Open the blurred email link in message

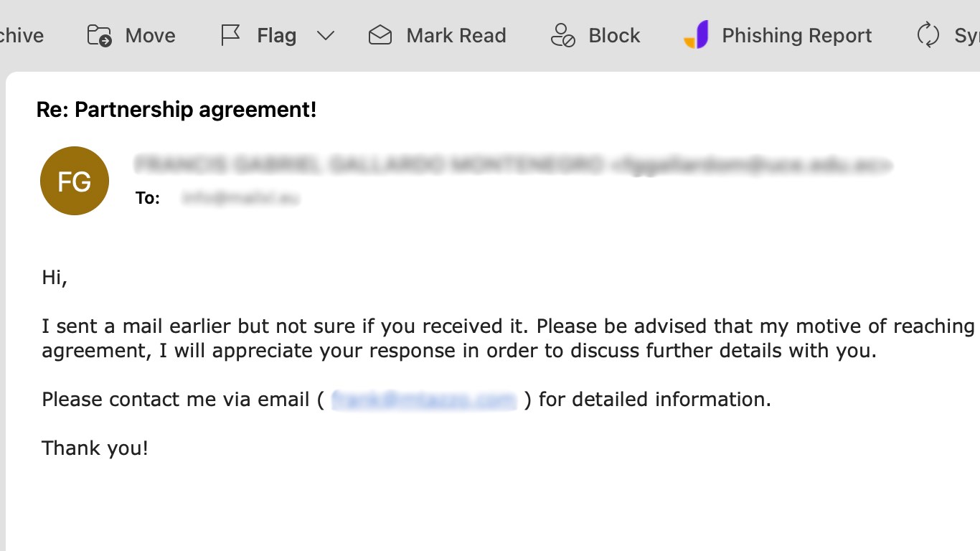[x=424, y=400]
